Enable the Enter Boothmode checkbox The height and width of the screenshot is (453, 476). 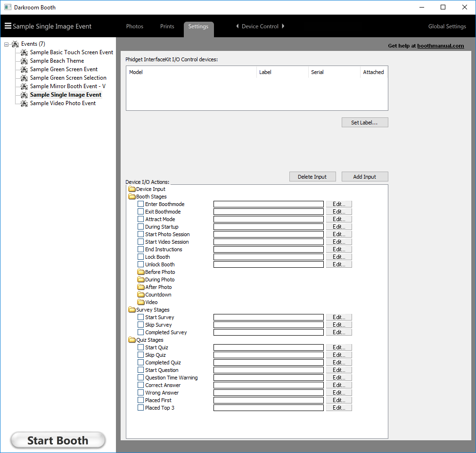pos(140,204)
